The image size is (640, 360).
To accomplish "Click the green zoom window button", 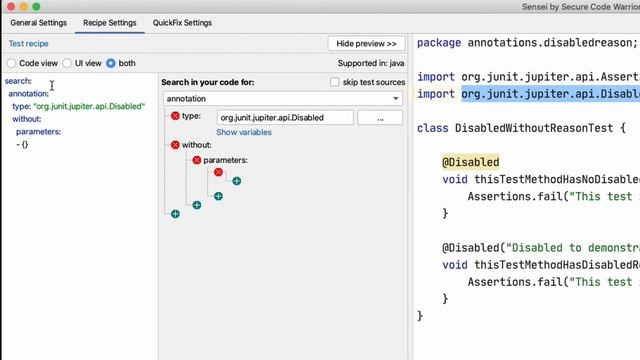I will (x=36, y=7).
